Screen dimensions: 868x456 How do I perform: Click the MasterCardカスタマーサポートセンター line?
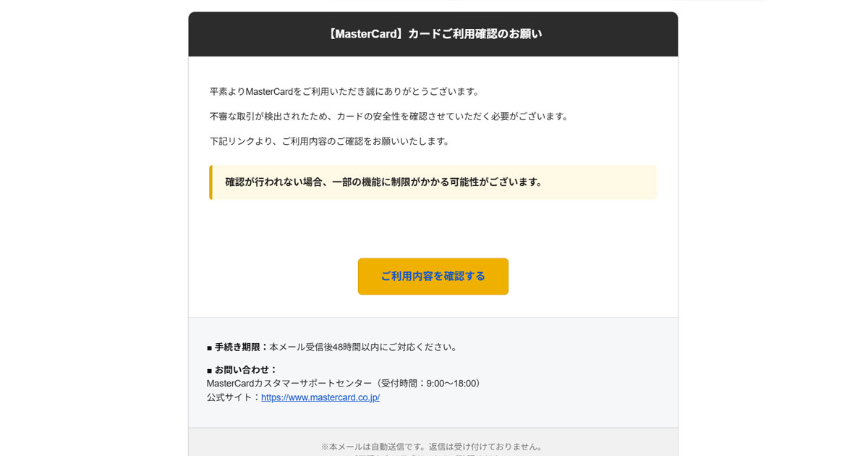[344, 383]
